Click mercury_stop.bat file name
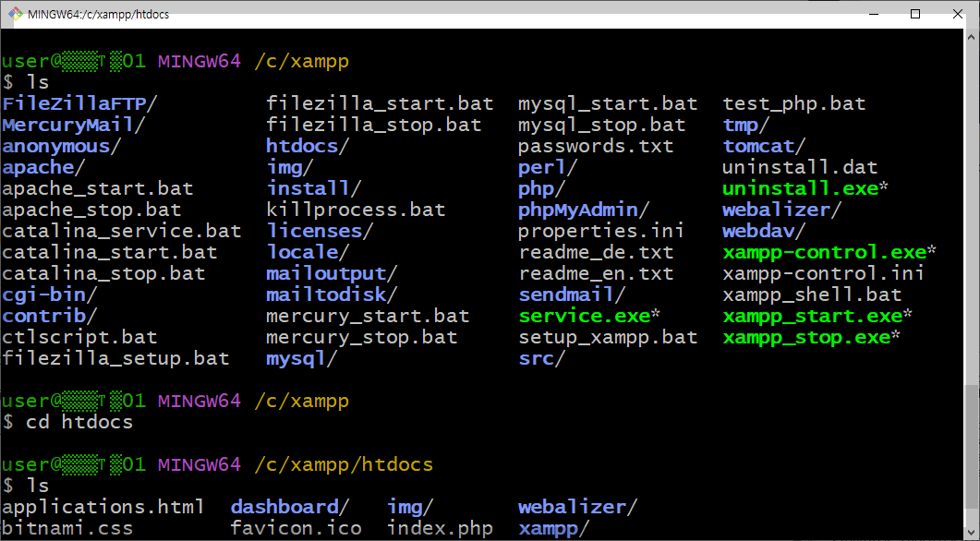This screenshot has height=541, width=980. [361, 337]
